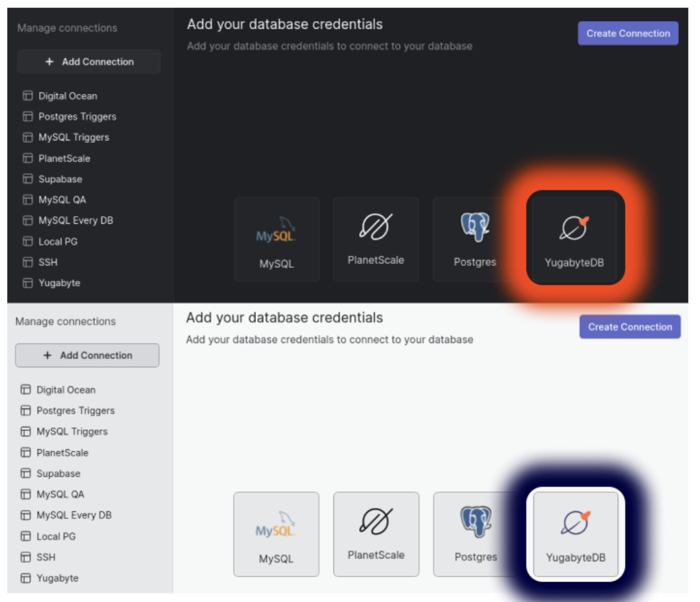
Task: Click Create Connection in the dark panel
Action: point(628,33)
